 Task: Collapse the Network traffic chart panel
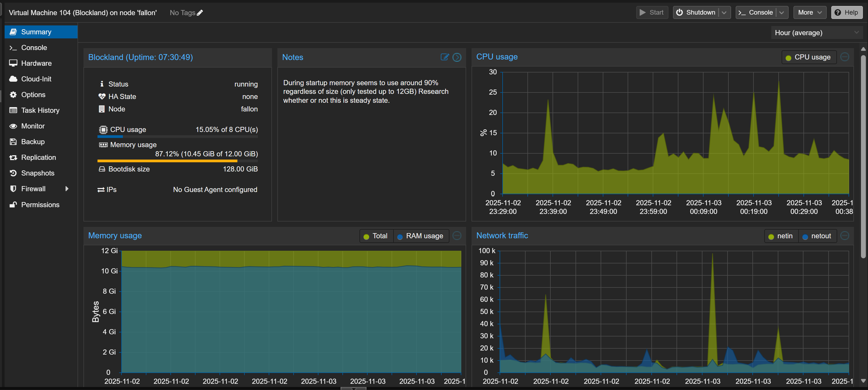click(845, 236)
